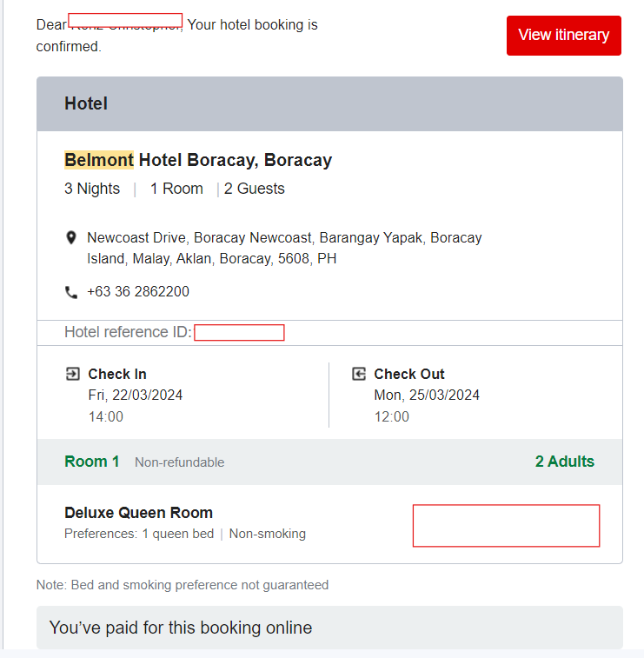
Task: Click the highlighted word Belmont
Action: (99, 161)
